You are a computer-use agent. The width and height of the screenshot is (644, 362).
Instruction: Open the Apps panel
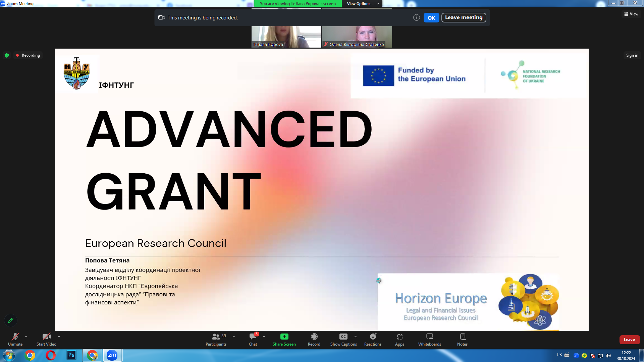pos(399,337)
